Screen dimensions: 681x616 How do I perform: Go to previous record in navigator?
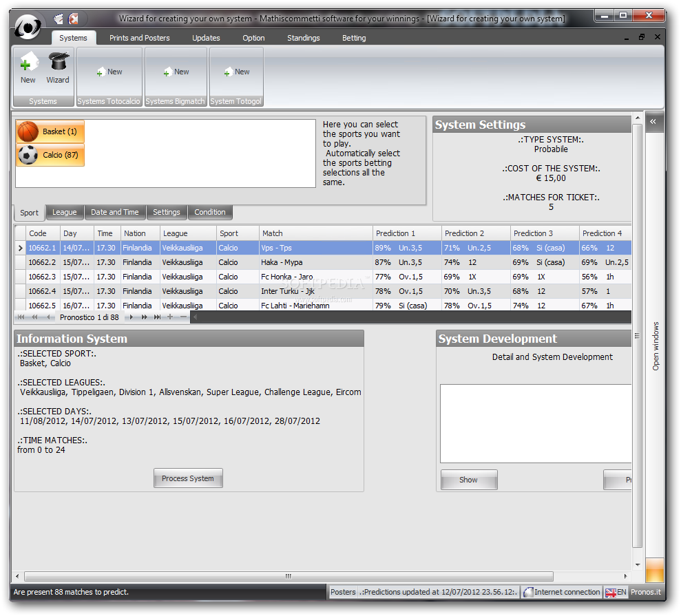pyautogui.click(x=48, y=317)
